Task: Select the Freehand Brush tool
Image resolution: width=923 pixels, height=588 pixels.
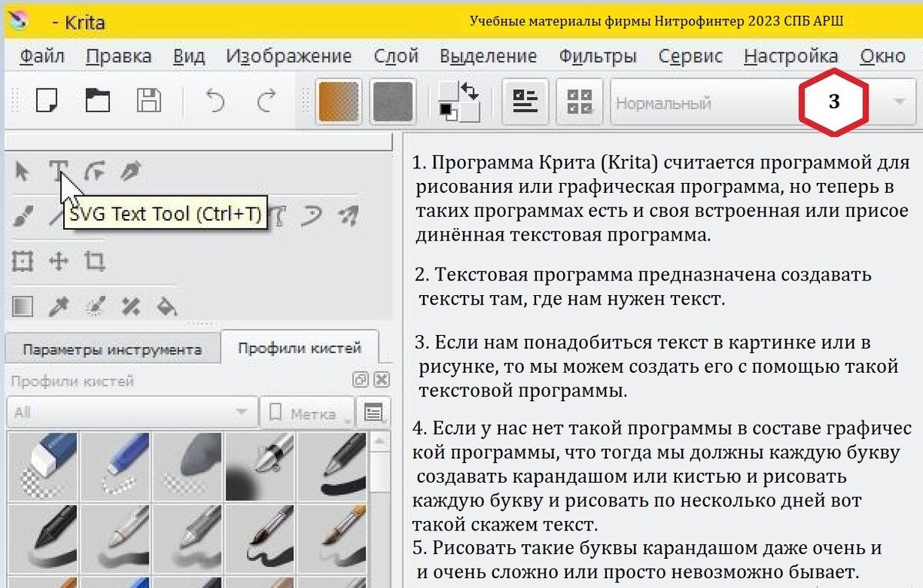Action: (22, 217)
